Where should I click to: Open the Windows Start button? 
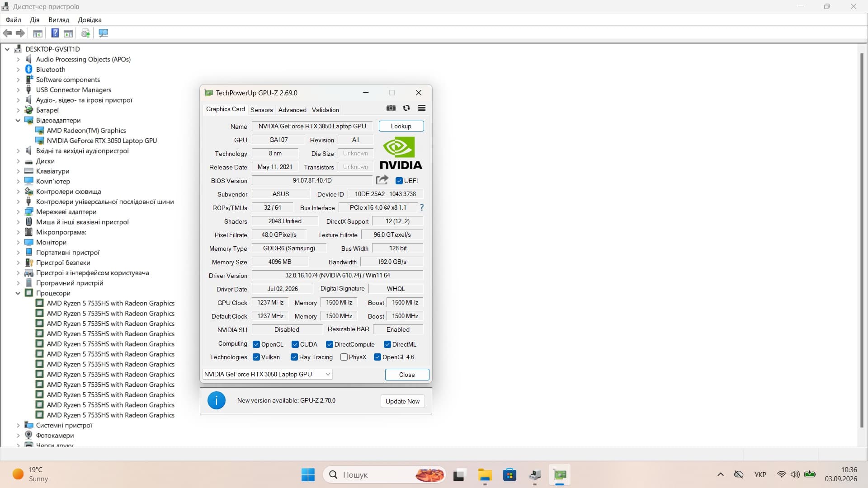[x=308, y=475]
